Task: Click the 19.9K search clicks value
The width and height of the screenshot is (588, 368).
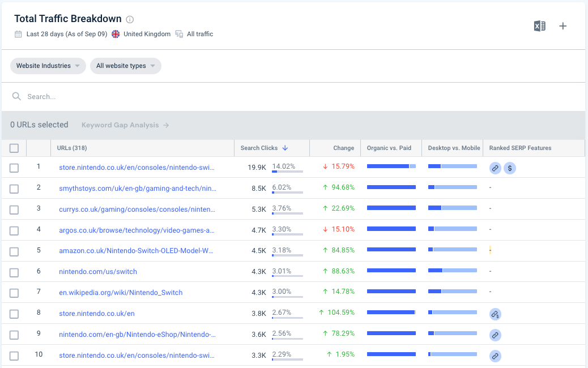Action: pyautogui.click(x=257, y=168)
